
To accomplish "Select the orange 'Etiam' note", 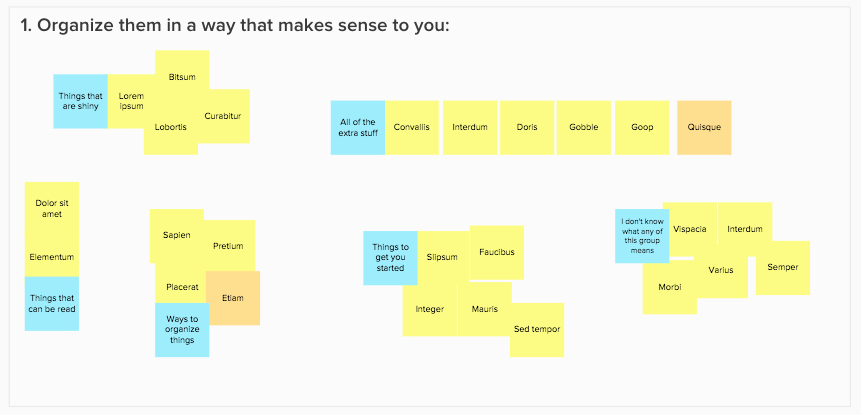I will point(233,298).
